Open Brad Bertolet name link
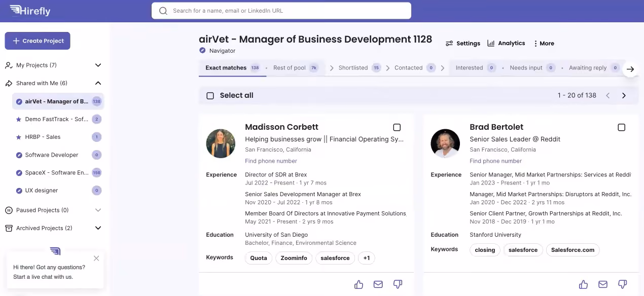The width and height of the screenshot is (644, 296). (496, 127)
